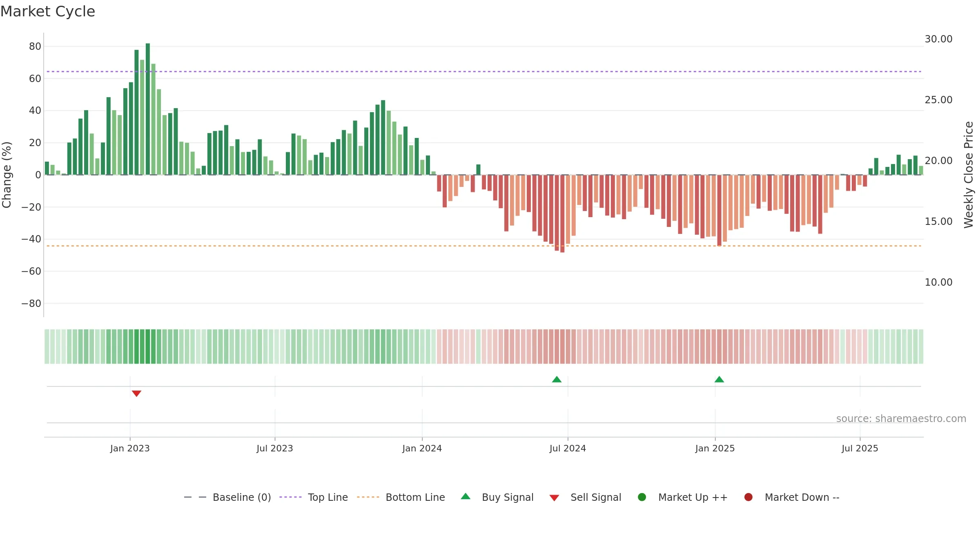Click the purple dotted Top Line legend sample
The width and height of the screenshot is (980, 551).
click(290, 497)
